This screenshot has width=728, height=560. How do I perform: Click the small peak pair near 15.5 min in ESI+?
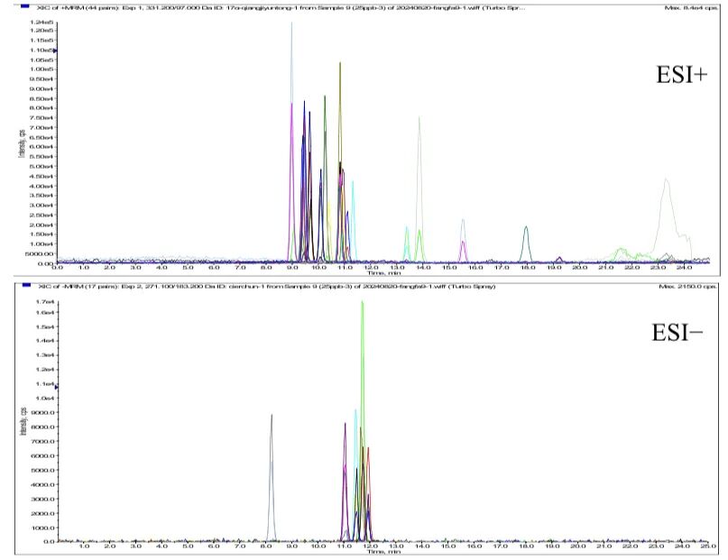click(463, 242)
